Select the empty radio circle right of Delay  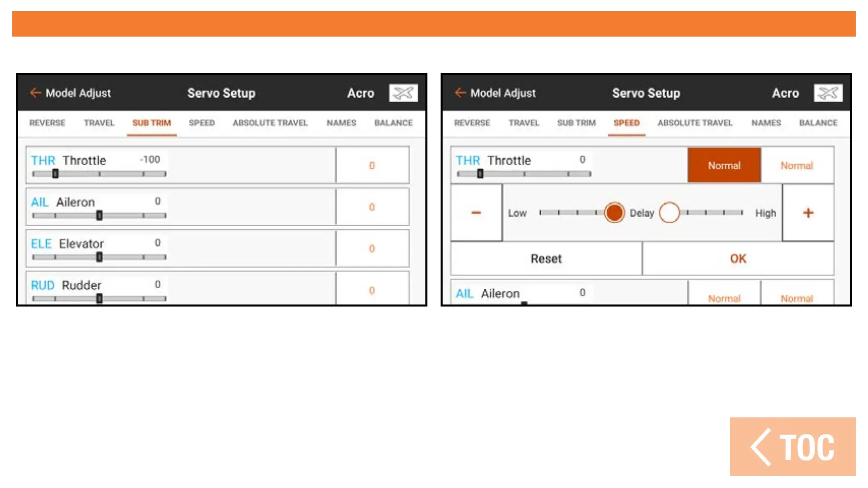tap(669, 212)
